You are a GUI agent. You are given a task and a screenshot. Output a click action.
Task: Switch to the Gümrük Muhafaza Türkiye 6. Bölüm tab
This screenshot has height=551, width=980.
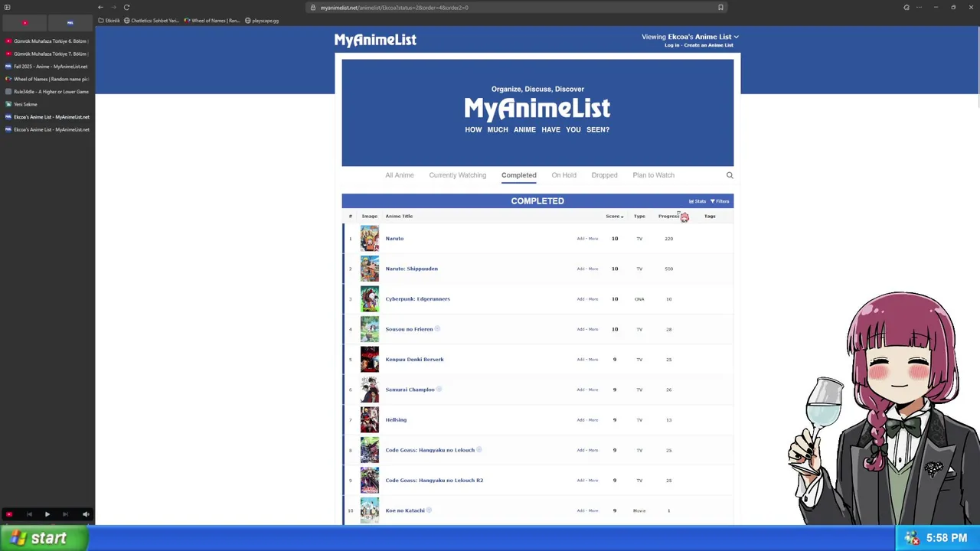pos(47,41)
